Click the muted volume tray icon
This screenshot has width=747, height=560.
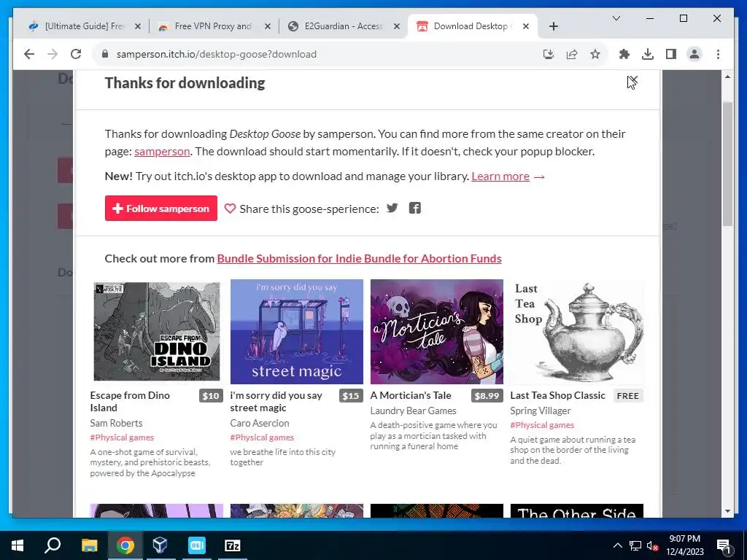653,545
